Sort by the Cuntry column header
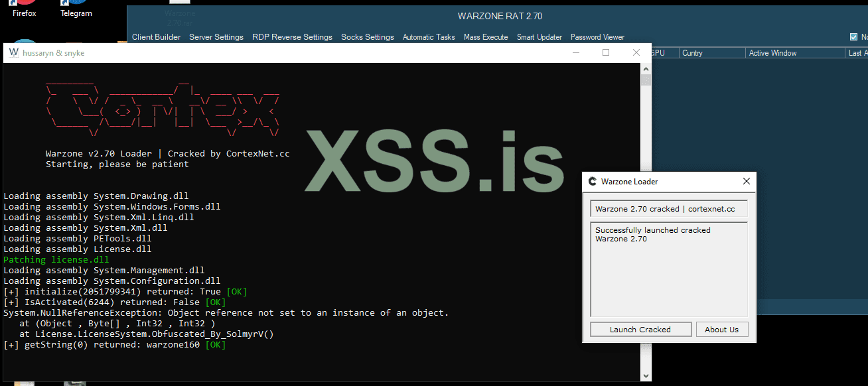The image size is (868, 386). click(x=711, y=53)
